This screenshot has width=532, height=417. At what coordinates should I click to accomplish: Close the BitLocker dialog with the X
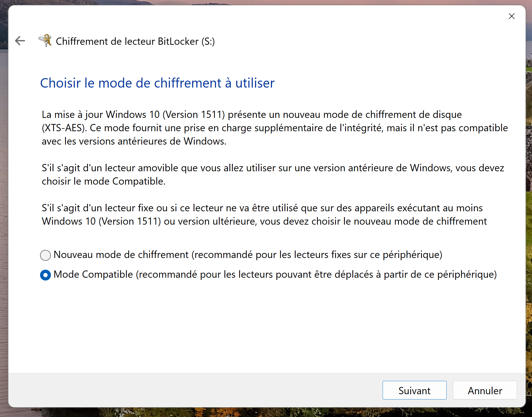511,16
